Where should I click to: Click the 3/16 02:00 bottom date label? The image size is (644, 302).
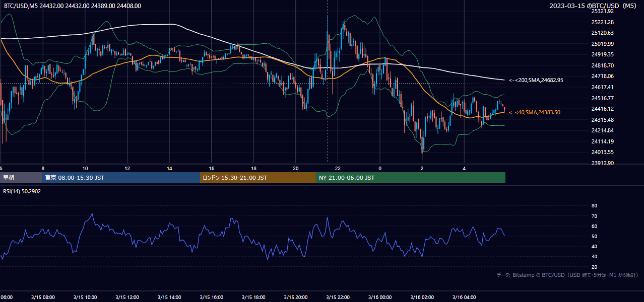pyautogui.click(x=422, y=297)
